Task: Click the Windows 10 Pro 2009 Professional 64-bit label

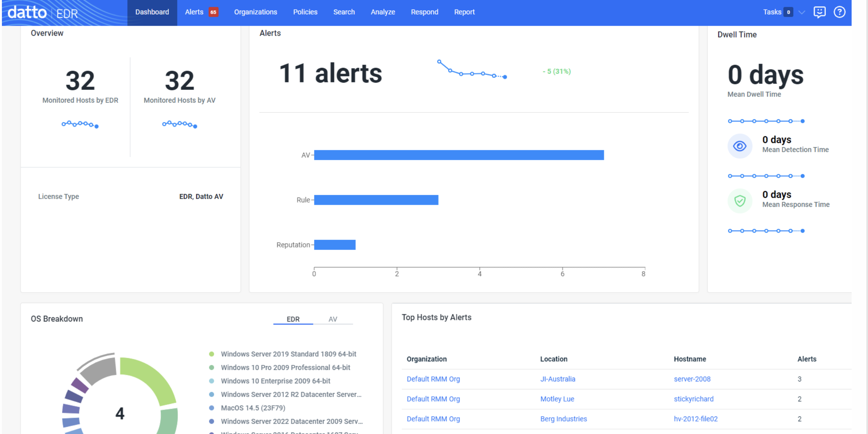Action: click(285, 368)
